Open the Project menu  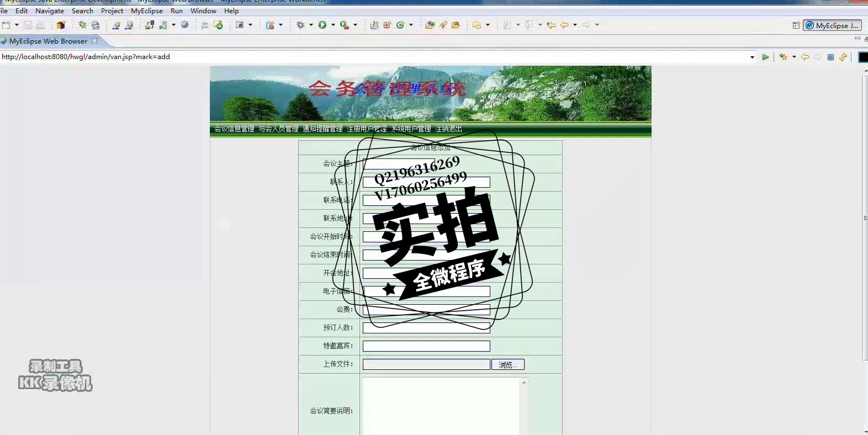tap(112, 11)
